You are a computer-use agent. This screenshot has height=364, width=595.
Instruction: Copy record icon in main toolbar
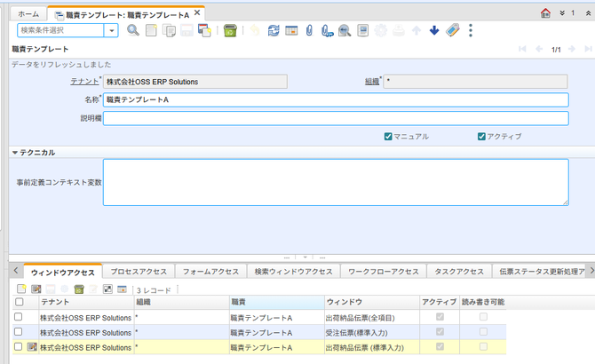(x=169, y=30)
